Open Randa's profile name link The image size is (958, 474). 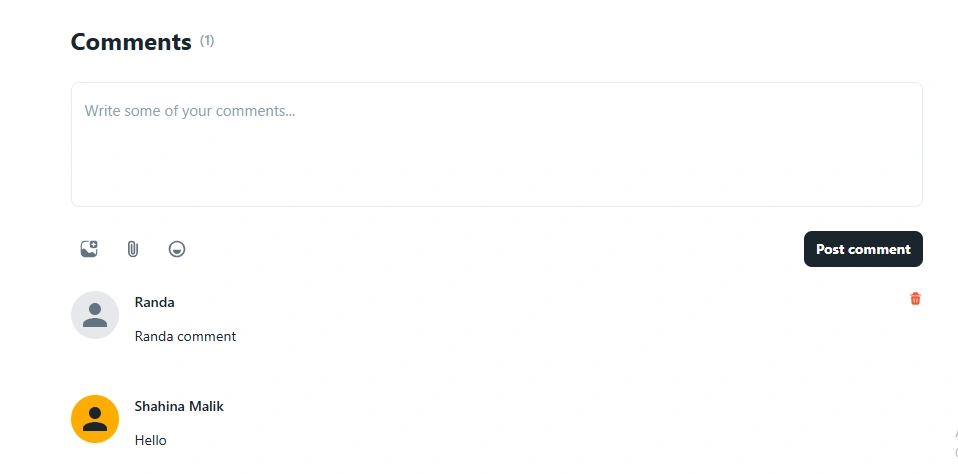tap(155, 302)
